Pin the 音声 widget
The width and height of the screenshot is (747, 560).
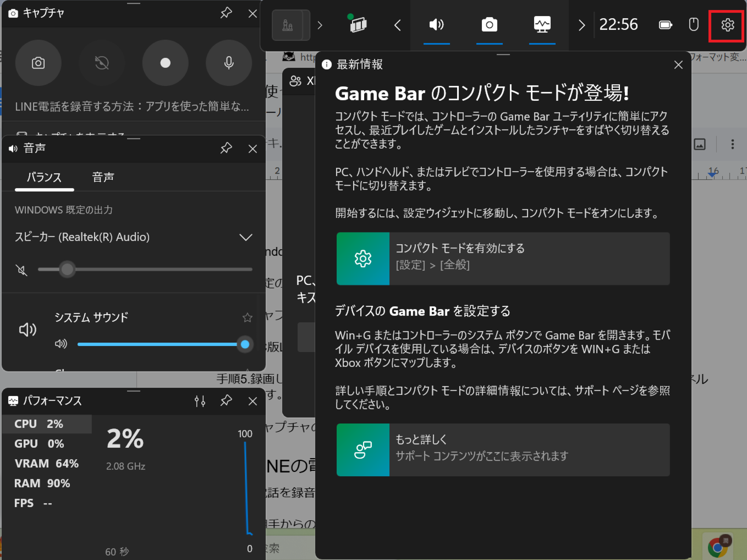pyautogui.click(x=226, y=149)
